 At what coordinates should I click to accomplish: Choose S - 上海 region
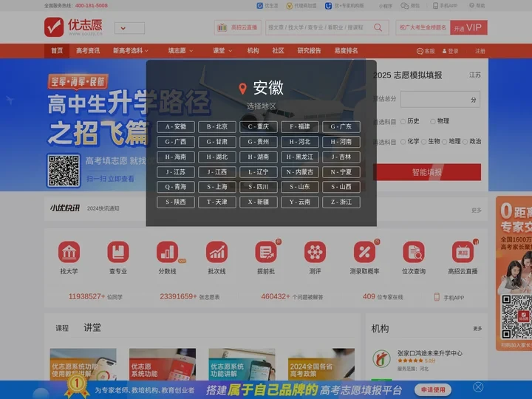pos(217,187)
